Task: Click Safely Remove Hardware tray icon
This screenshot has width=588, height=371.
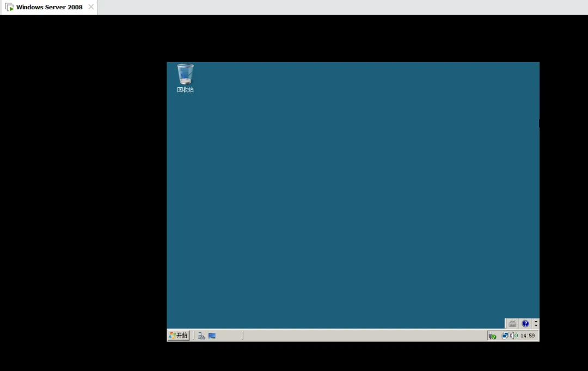Action: 492,336
